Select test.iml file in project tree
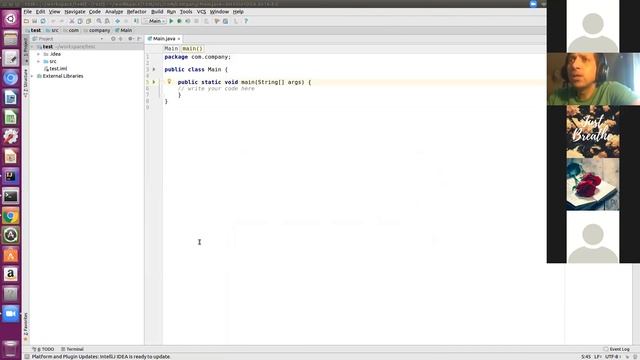 [56, 69]
